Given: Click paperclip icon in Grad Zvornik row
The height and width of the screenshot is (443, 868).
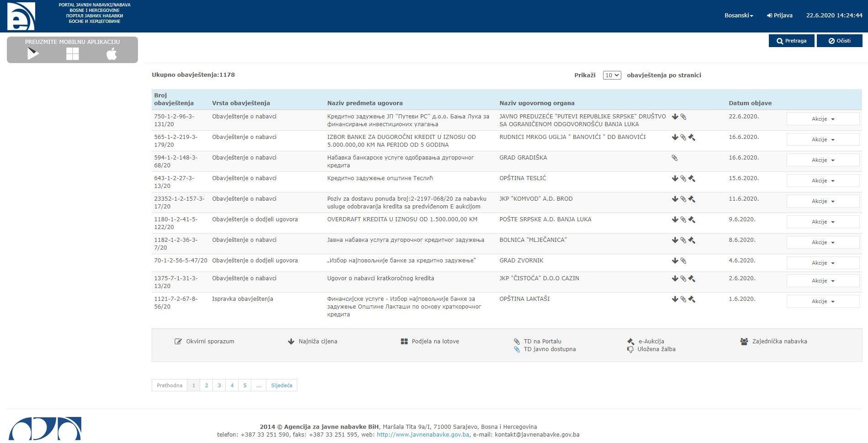Looking at the screenshot, I should pyautogui.click(x=683, y=261).
